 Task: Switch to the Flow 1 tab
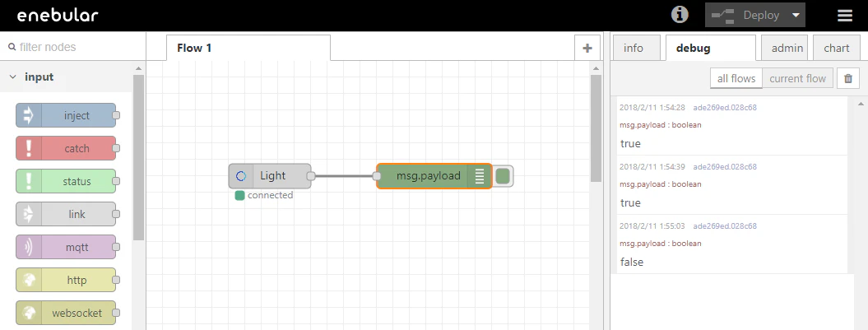248,48
